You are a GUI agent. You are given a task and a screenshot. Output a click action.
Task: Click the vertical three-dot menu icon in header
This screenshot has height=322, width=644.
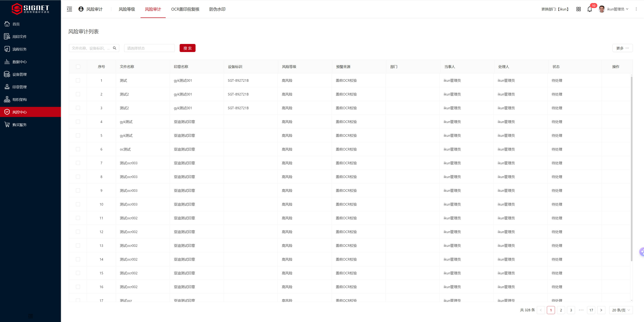[636, 9]
